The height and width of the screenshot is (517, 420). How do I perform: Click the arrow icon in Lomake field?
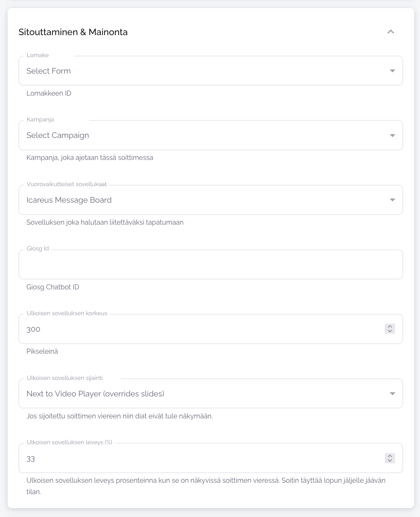click(x=392, y=71)
